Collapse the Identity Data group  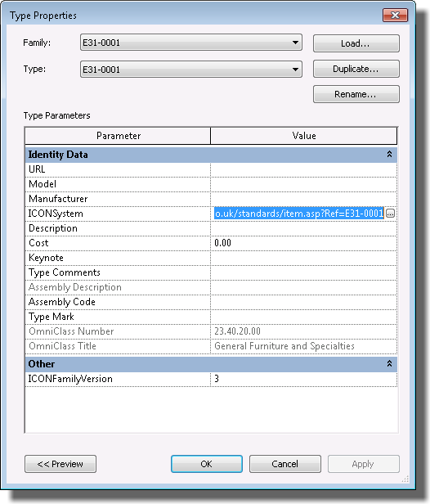point(389,155)
